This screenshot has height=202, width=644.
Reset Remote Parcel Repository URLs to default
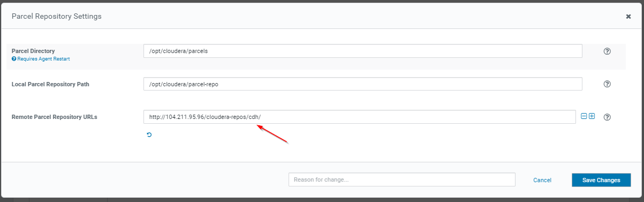(x=149, y=134)
